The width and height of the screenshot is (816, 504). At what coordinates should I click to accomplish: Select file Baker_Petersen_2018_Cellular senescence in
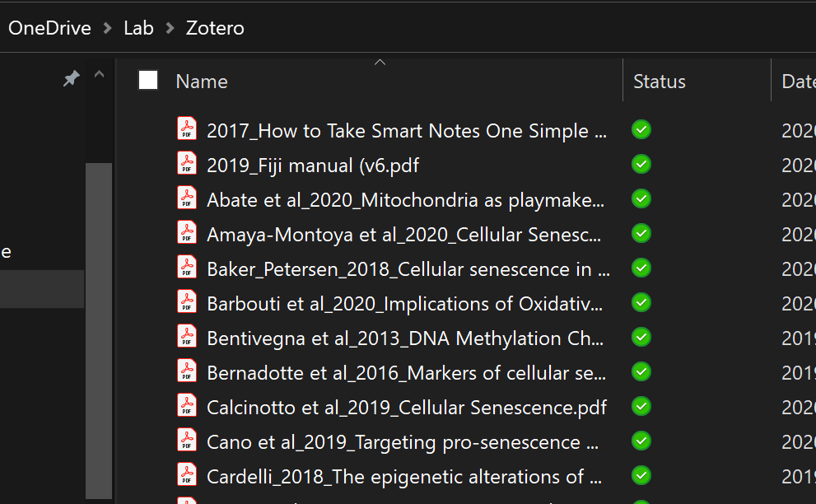point(408,269)
